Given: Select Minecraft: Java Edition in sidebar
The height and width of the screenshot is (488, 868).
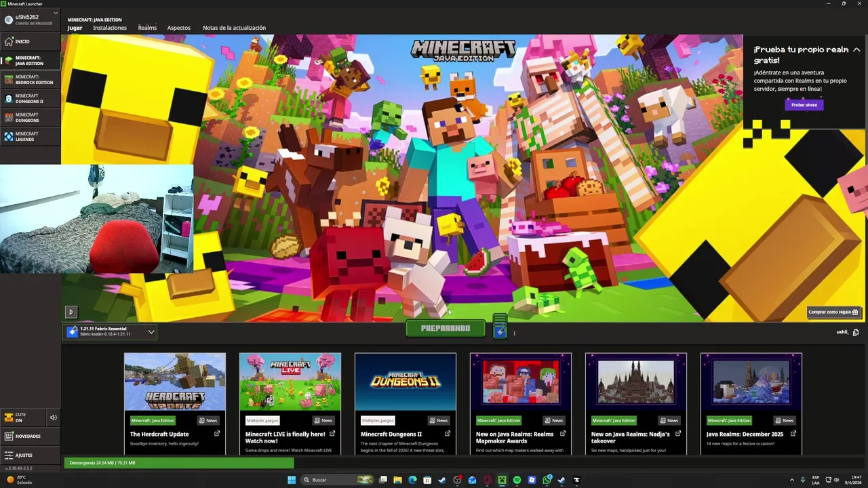Looking at the screenshot, I should (31, 60).
